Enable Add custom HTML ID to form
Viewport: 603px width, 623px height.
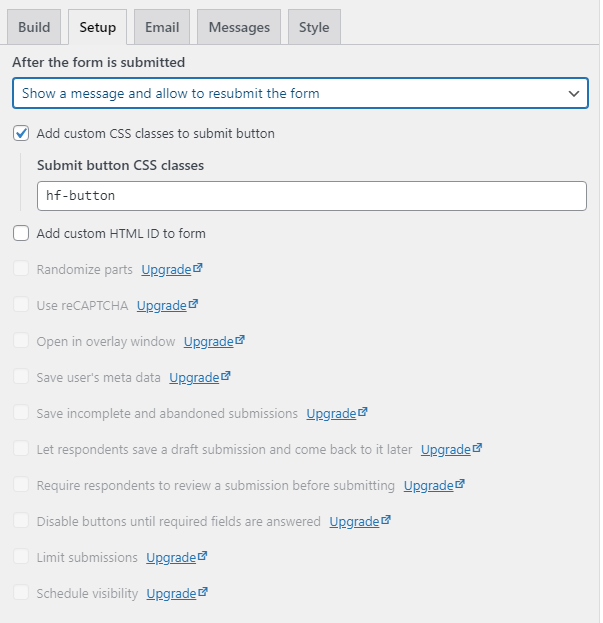pyautogui.click(x=21, y=233)
